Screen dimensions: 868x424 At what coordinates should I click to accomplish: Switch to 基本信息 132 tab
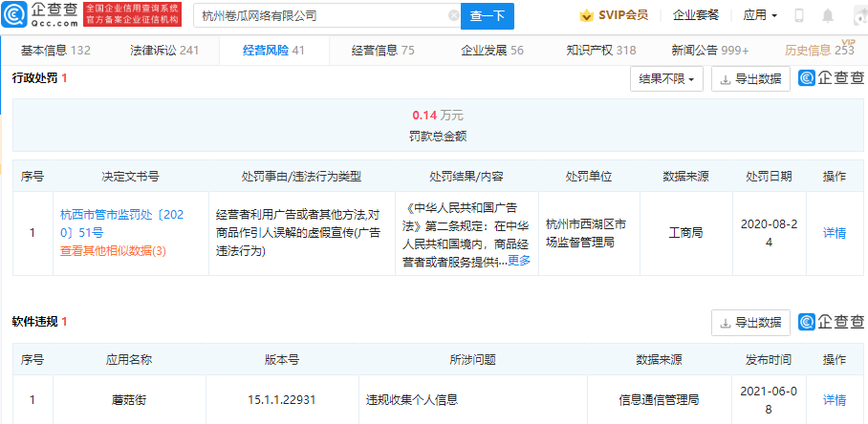(55, 51)
